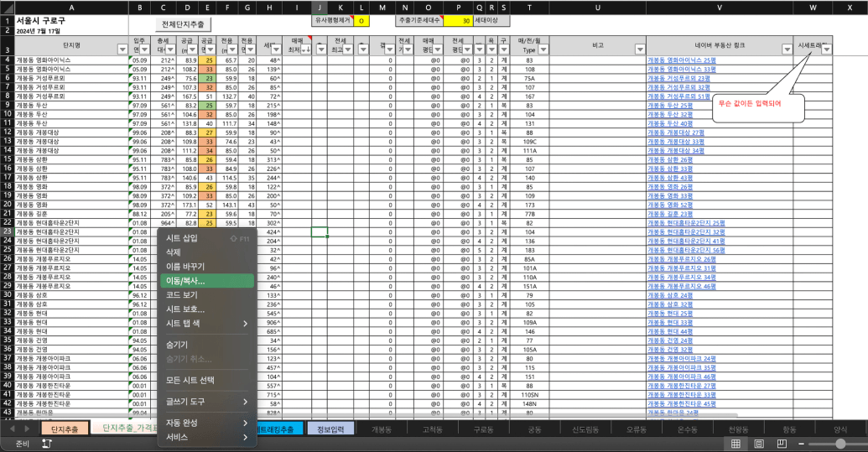Viewport: 868px width, 452px height.
Task: Switch to the 정보입력 sheet tab
Action: click(330, 429)
